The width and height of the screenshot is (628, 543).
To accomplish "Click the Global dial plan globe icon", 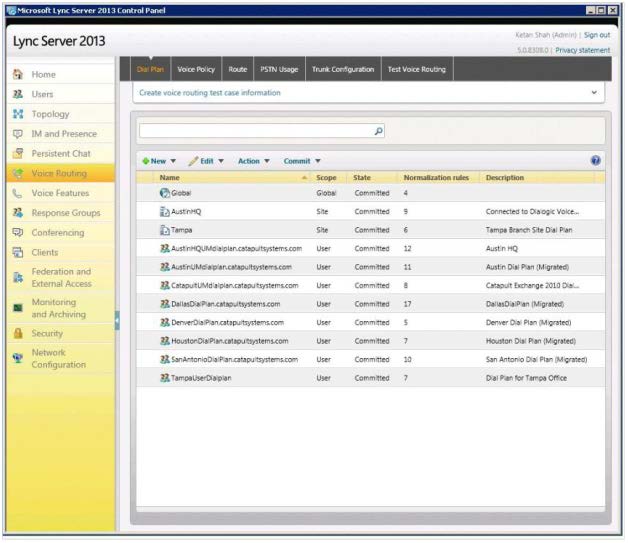I will point(164,193).
